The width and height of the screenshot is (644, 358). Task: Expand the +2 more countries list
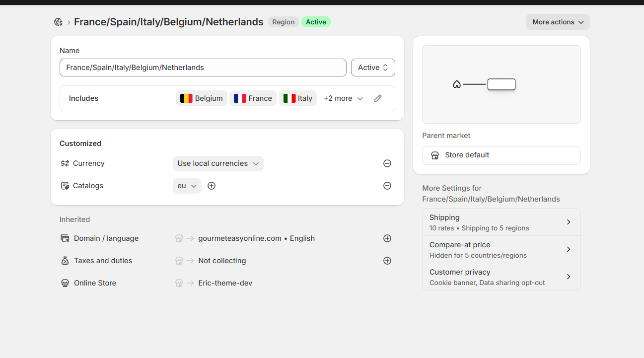tap(343, 98)
